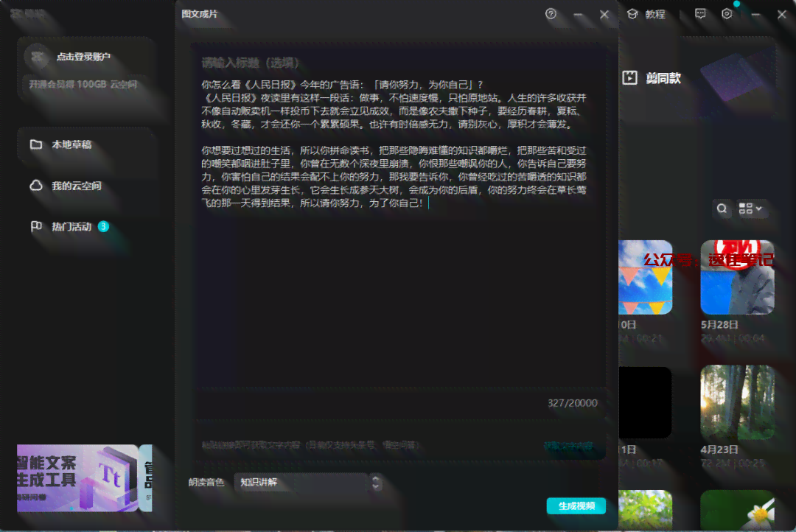Open the forest draft thumbnail dated 4月23日
This screenshot has height=532, width=796.
pyautogui.click(x=737, y=402)
